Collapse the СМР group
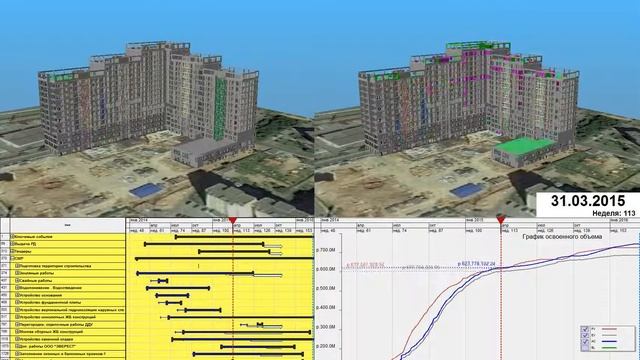Screen dimensions: 640x360 point(13,258)
